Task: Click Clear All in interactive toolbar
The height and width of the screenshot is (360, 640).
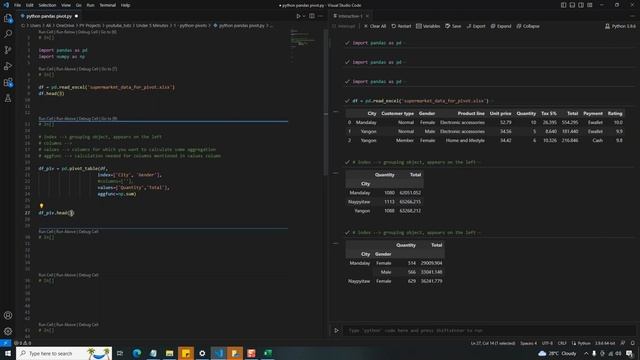Action: click(375, 26)
